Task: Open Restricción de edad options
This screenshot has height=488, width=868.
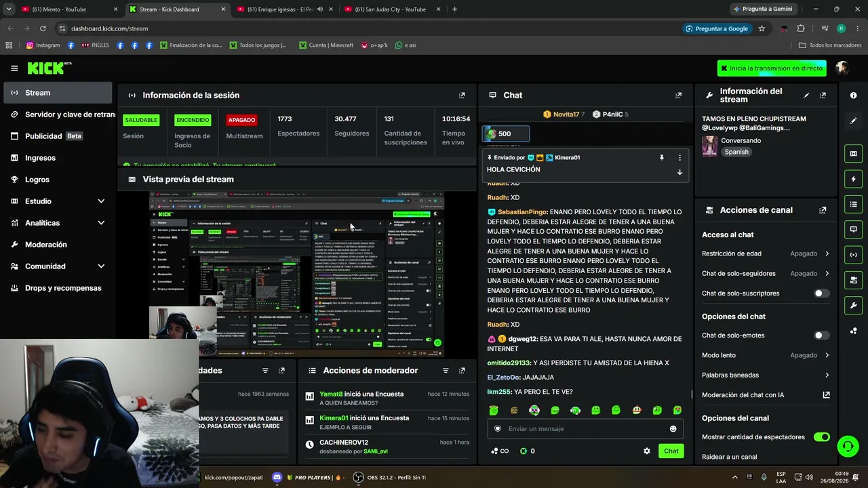Action: tap(766, 253)
